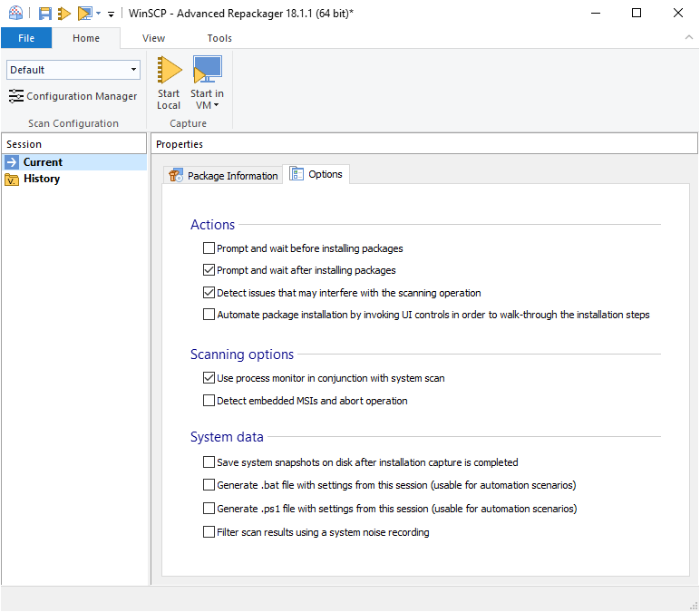The height and width of the screenshot is (612, 700).
Task: Switch to the Tools ribbon tab
Action: [x=219, y=38]
